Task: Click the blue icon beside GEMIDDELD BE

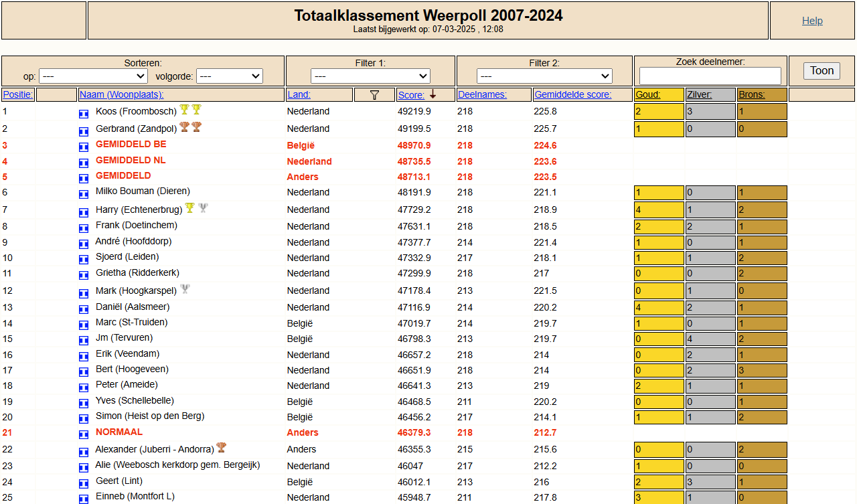Action: coord(84,147)
